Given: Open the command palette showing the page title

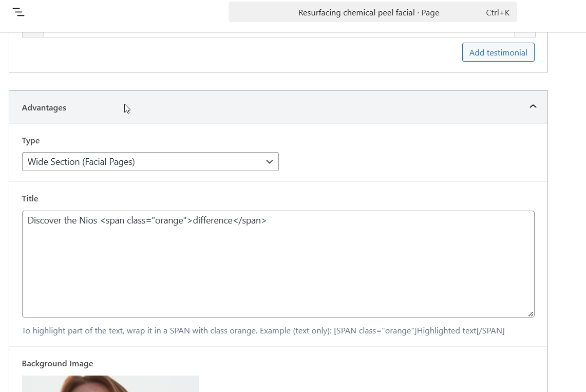Looking at the screenshot, I should 372,12.
